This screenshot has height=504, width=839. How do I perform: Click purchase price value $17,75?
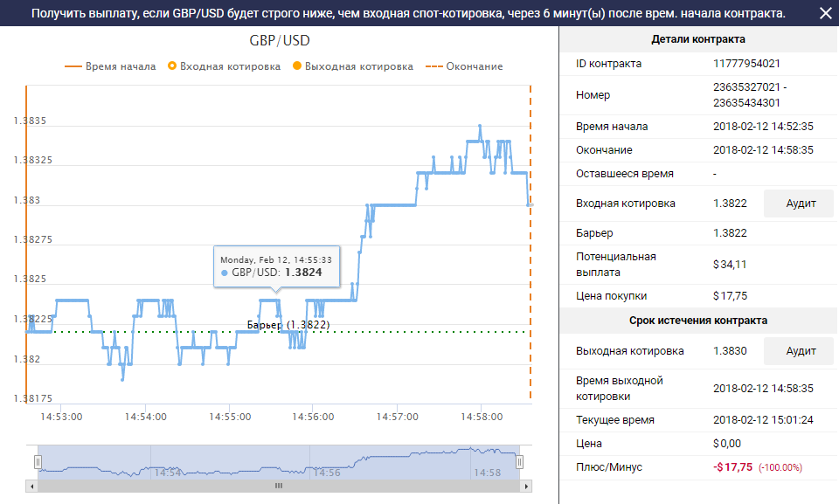(x=730, y=296)
